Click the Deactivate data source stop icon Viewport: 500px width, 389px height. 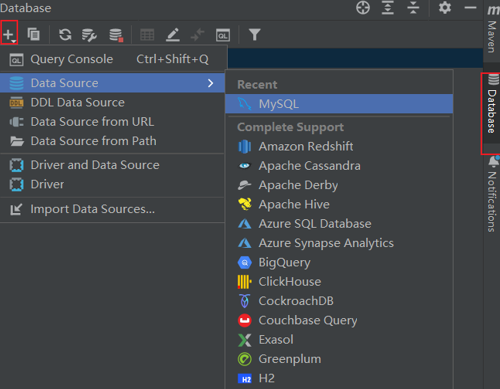(116, 35)
